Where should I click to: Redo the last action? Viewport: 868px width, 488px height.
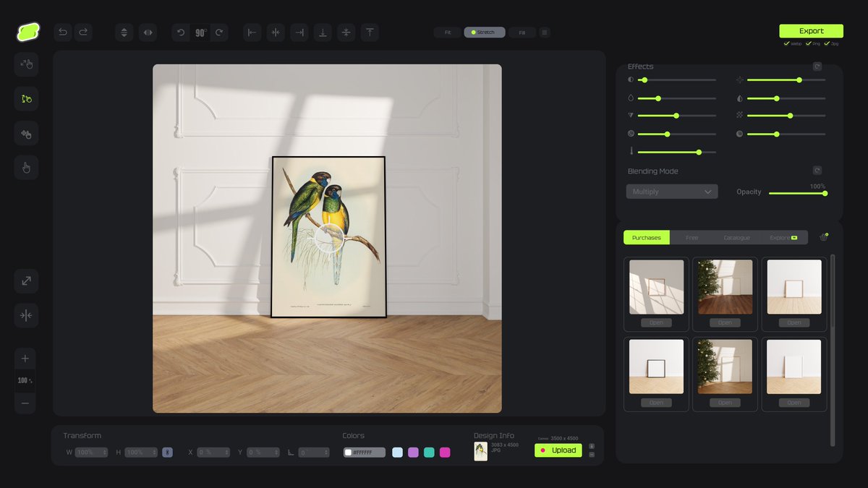click(x=83, y=32)
